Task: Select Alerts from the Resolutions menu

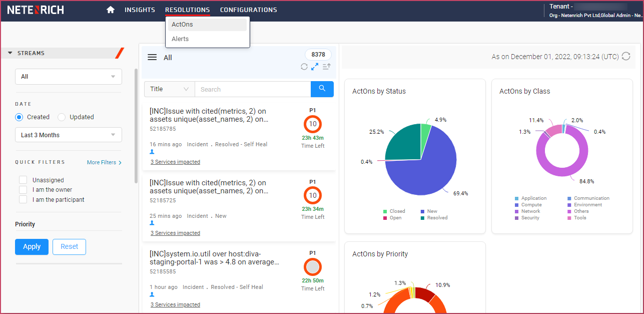Action: point(180,39)
